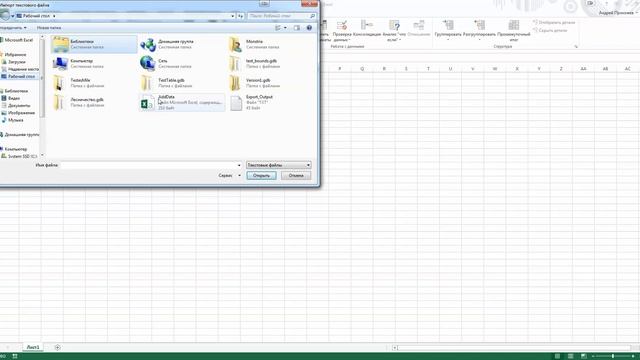Select Microsoft Excel in navigation pane
The width and height of the screenshot is (640, 360).
click(x=18, y=40)
